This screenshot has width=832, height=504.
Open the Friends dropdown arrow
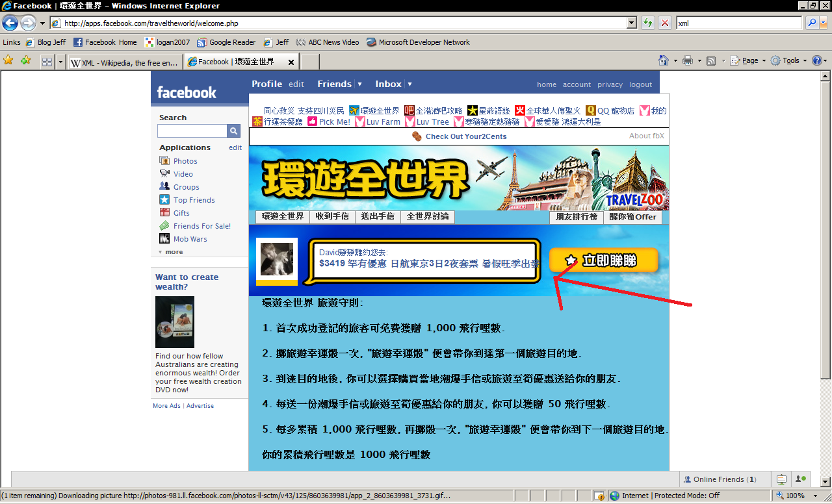tap(359, 84)
